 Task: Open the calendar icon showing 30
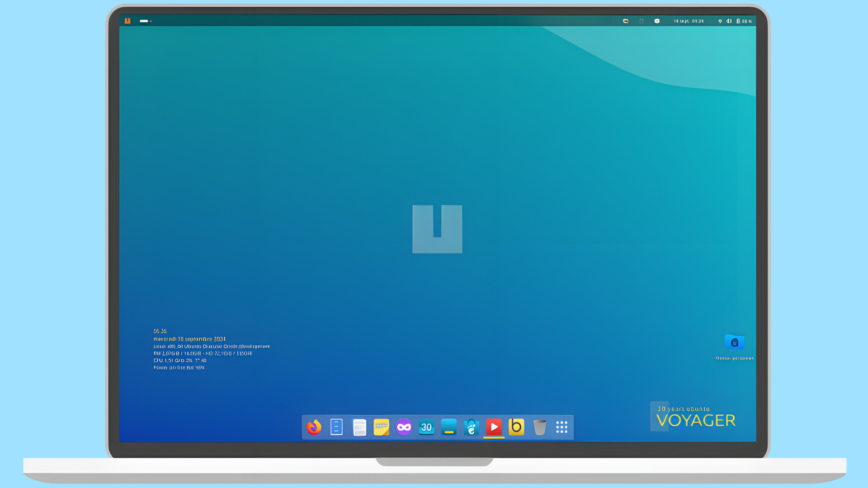click(426, 427)
